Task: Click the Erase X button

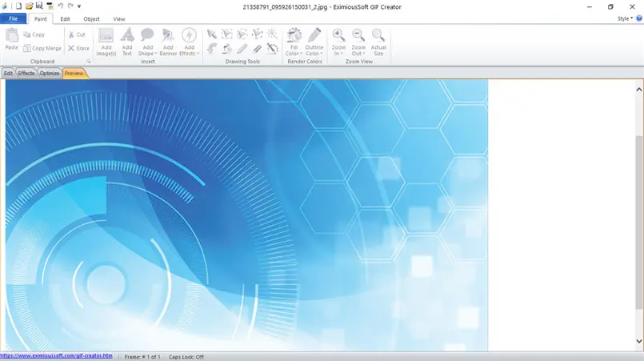Action: click(x=78, y=48)
